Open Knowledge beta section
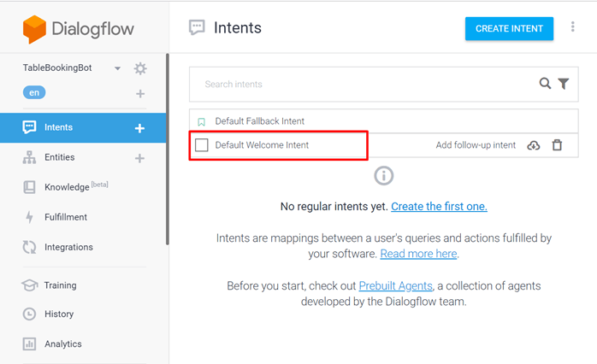This screenshot has width=597, height=364. [76, 186]
